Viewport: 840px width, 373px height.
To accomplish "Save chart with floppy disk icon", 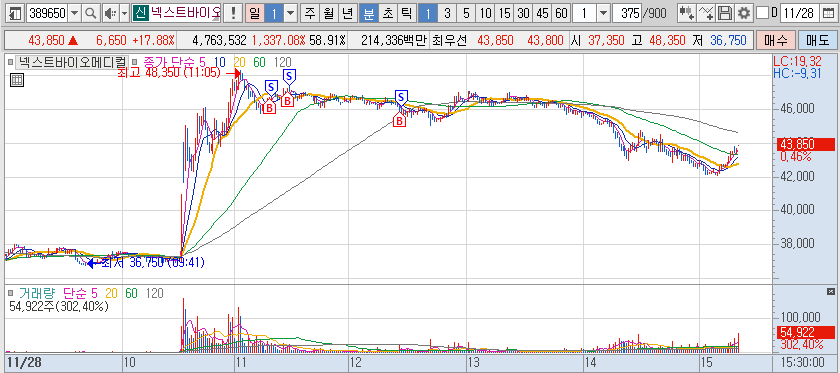I will (725, 13).
